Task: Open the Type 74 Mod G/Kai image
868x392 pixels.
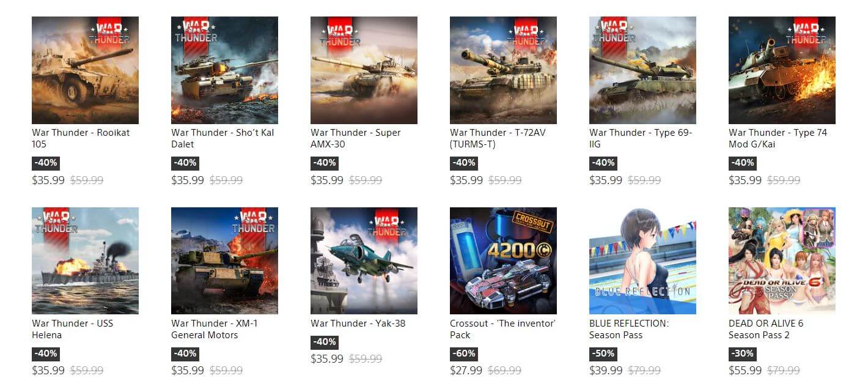Action: coord(782,70)
